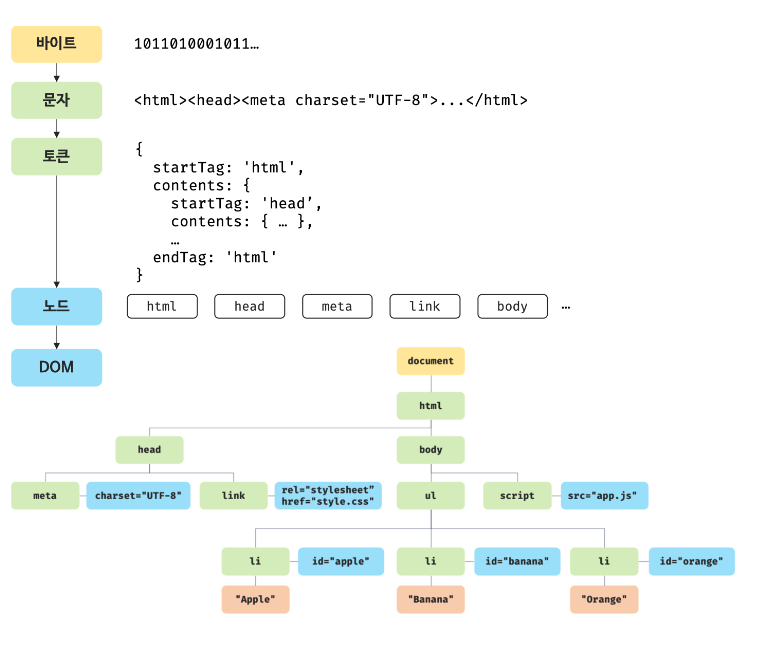Select the charset="UTF-8" attribute node
The width and height of the screenshot is (762, 647).
[138, 496]
